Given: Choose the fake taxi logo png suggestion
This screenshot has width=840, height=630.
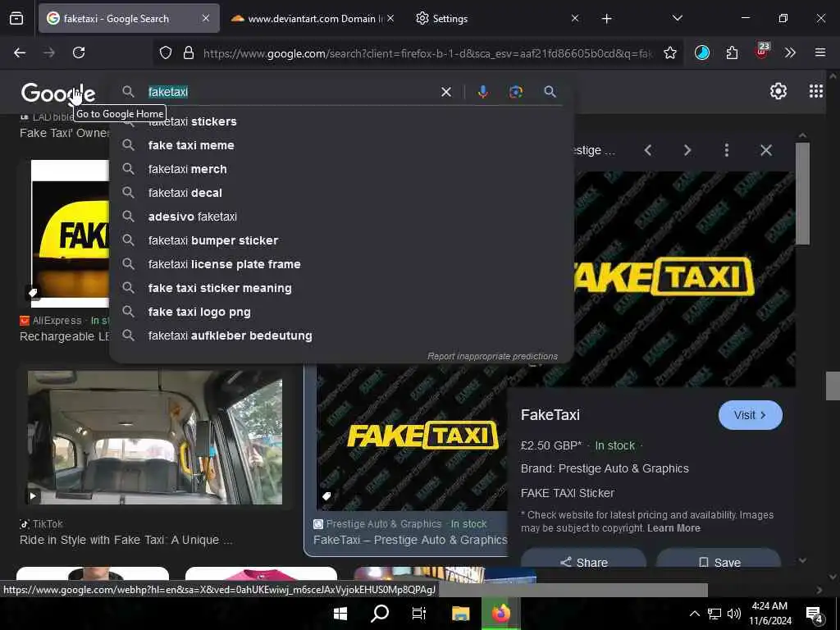Looking at the screenshot, I should click(341, 312).
